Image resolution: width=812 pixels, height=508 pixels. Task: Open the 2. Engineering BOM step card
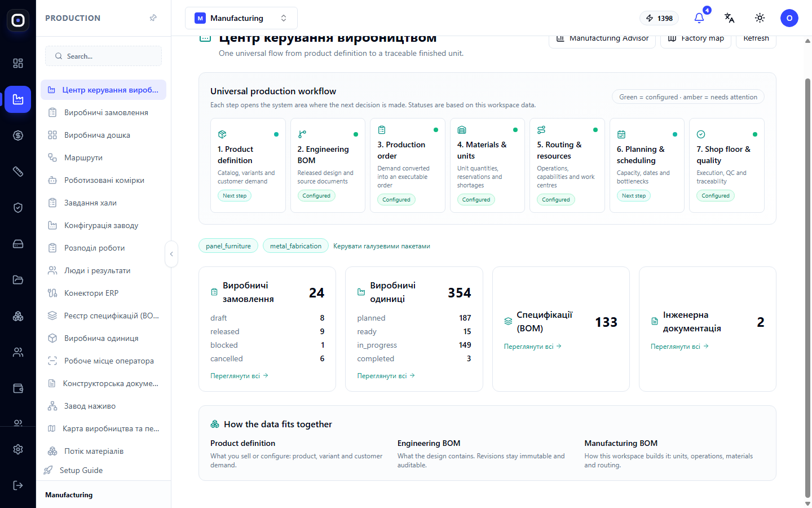click(328, 165)
